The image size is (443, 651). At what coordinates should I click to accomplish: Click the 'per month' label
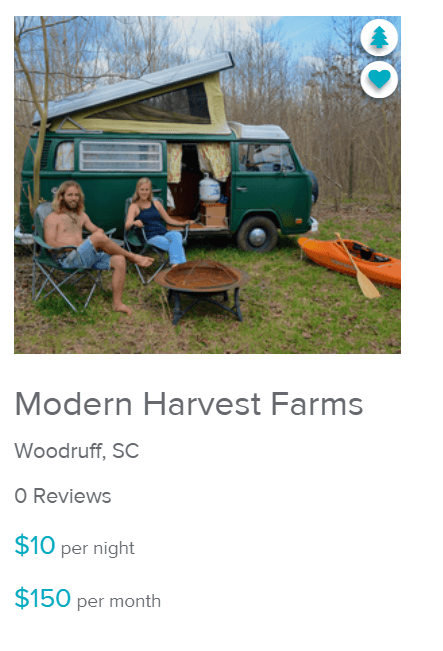119,601
